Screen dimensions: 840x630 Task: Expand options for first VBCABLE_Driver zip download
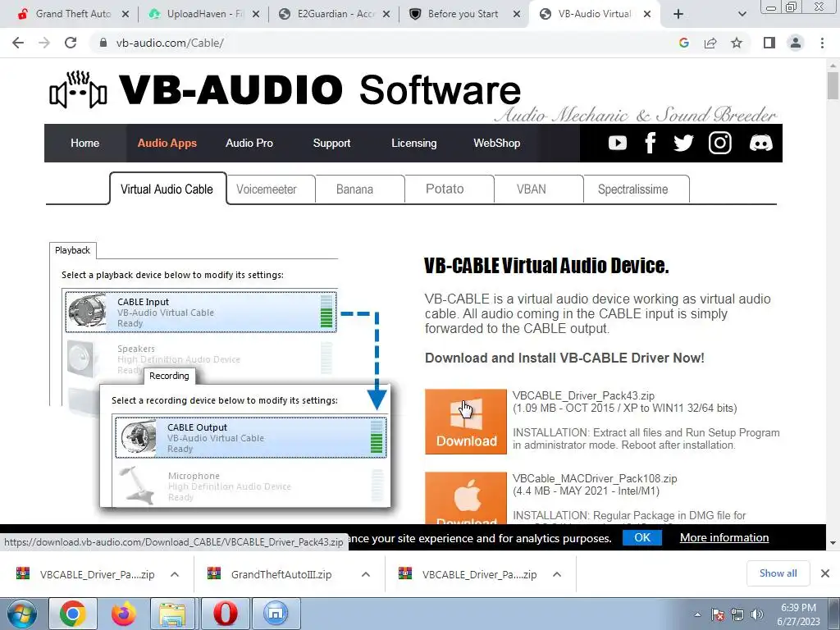point(175,574)
